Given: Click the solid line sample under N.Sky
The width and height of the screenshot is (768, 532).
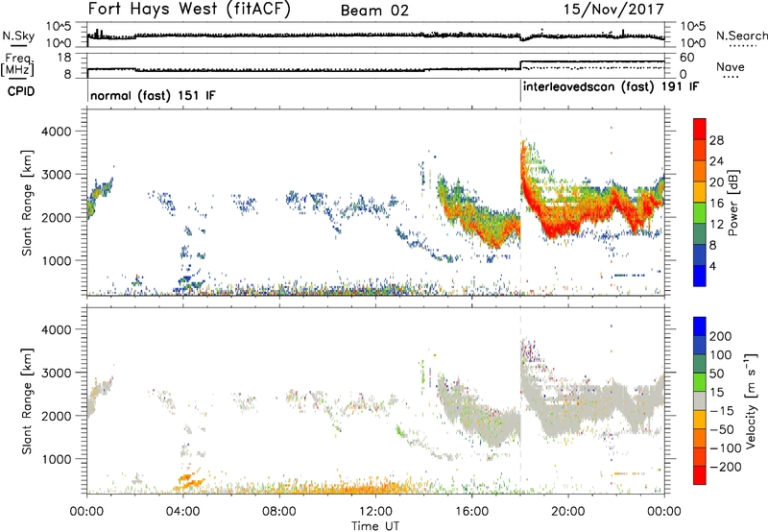Looking at the screenshot, I should click(18, 45).
